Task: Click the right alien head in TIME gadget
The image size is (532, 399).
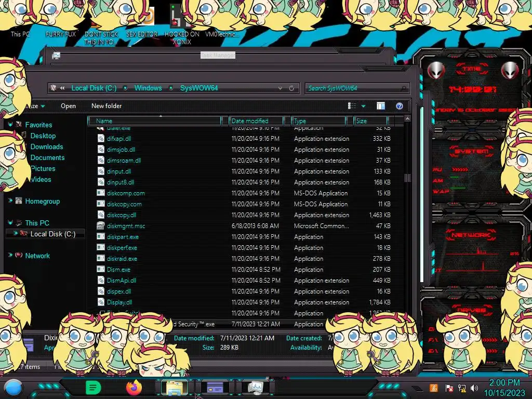Action: (x=510, y=70)
